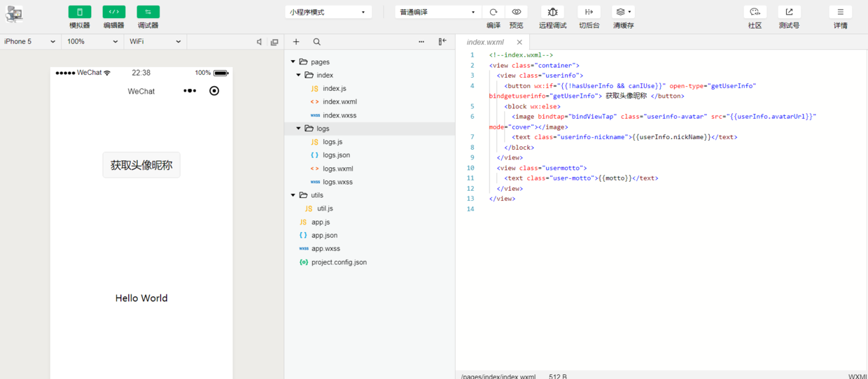
Task: Open the file tree more options icon
Action: point(421,42)
